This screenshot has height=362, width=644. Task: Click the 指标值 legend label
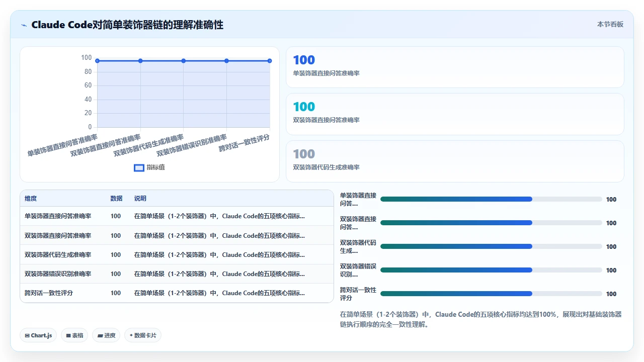[x=155, y=167]
